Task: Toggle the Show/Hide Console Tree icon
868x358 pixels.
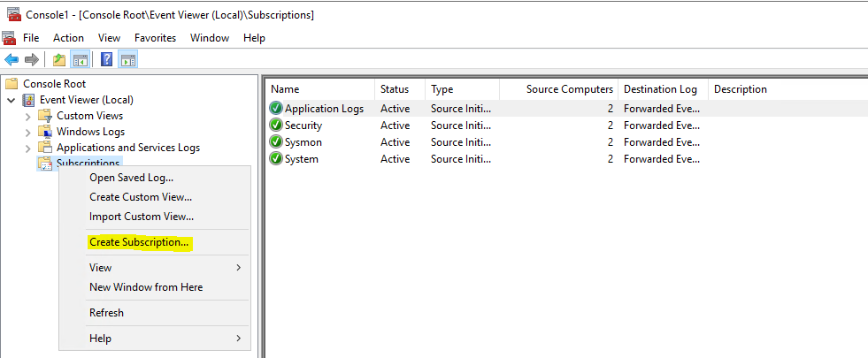Action: (x=81, y=60)
